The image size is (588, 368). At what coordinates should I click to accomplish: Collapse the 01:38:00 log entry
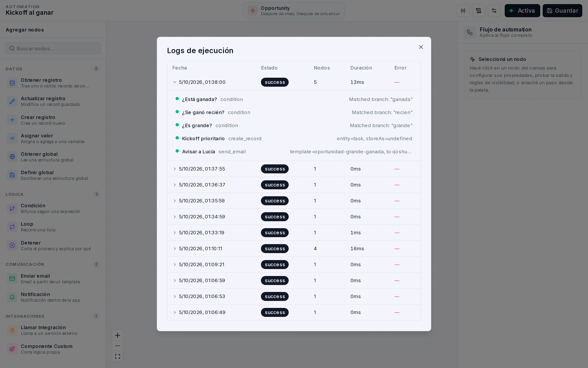[x=174, y=82]
